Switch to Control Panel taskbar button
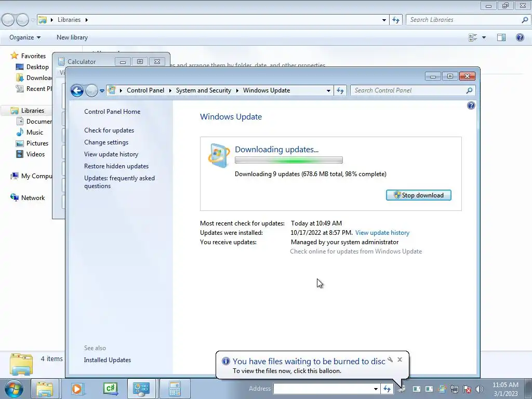The width and height of the screenshot is (532, 399). (141, 389)
